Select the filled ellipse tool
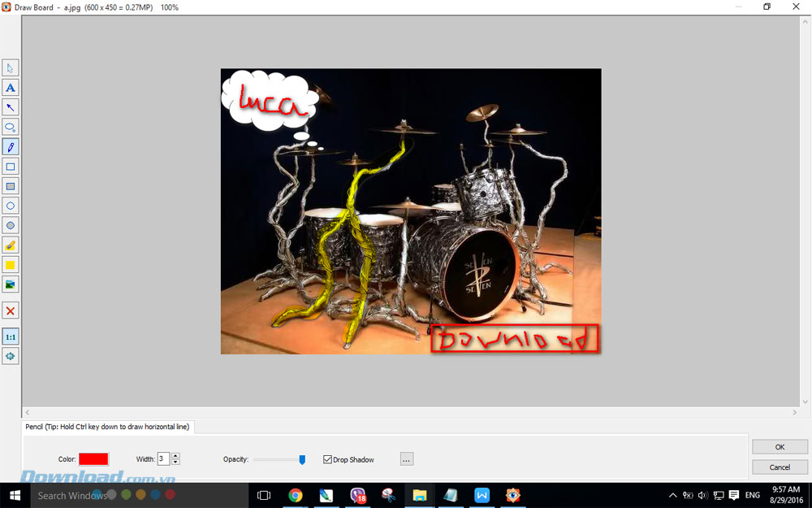 tap(11, 225)
